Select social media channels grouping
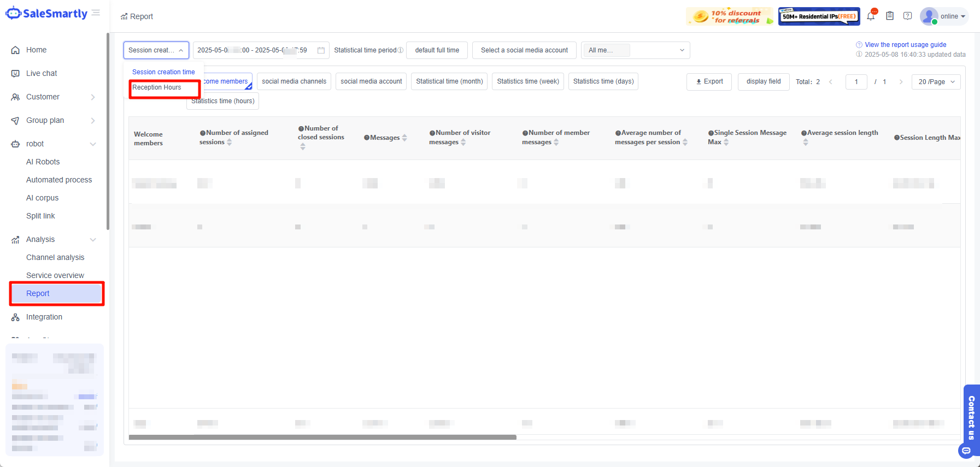Screen dimensions: 980x467 click(x=294, y=81)
